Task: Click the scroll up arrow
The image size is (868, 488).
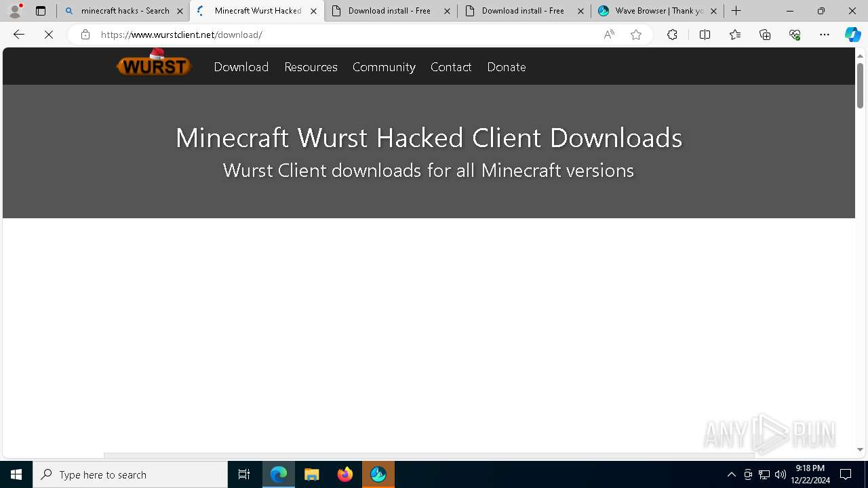Action: coord(860,55)
